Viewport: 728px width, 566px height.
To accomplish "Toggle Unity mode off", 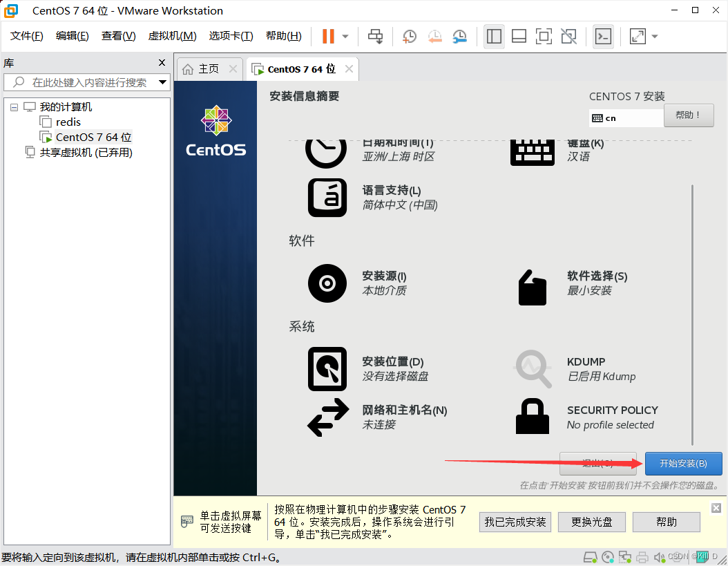I will click(568, 36).
